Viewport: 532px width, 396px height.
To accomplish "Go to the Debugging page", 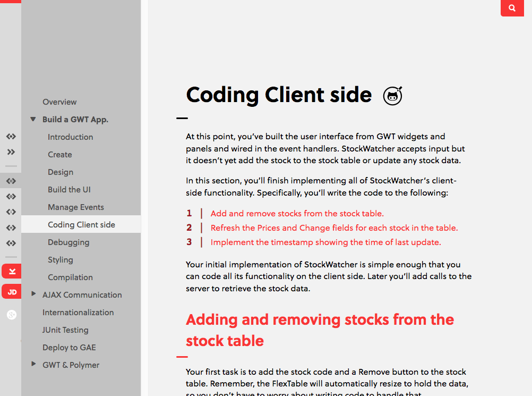I will (x=68, y=242).
